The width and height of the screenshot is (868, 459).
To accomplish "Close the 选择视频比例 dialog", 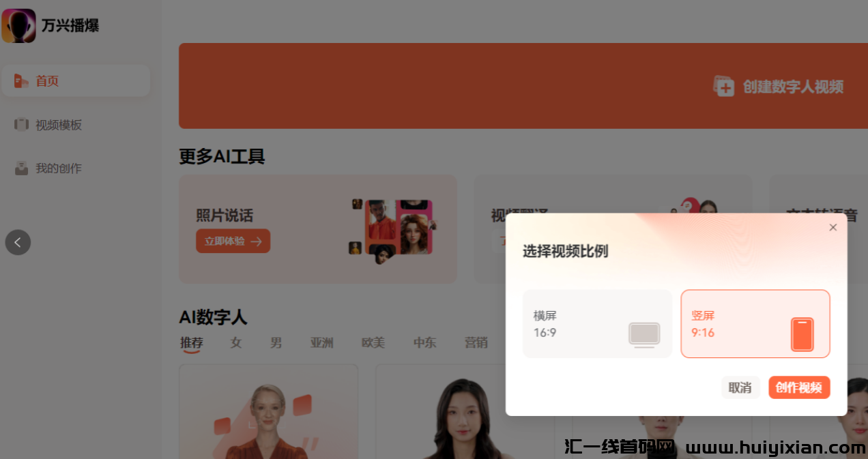I will (x=833, y=227).
